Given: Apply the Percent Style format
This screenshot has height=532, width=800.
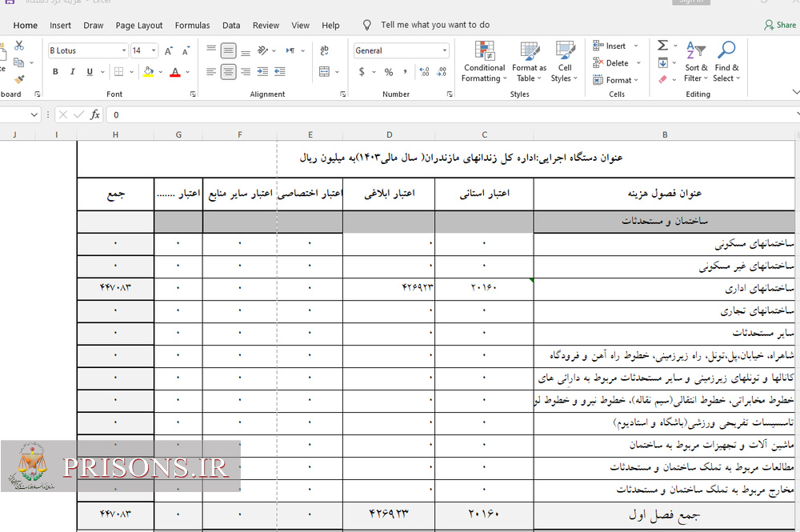Looking at the screenshot, I should click(x=389, y=72).
